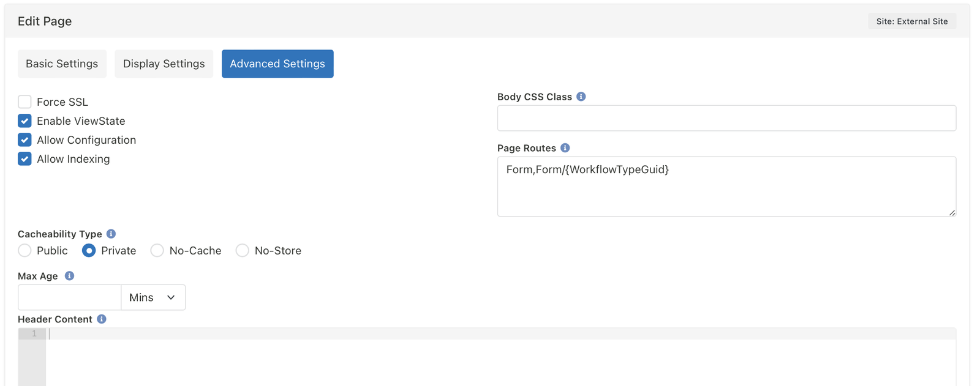Select the Public cacheability option
The image size is (980, 386).
[24, 251]
